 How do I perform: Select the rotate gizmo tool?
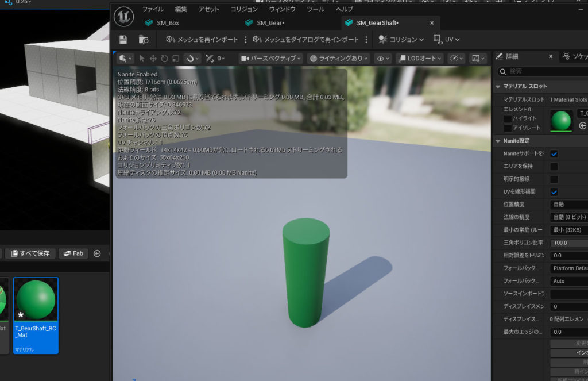click(x=164, y=59)
